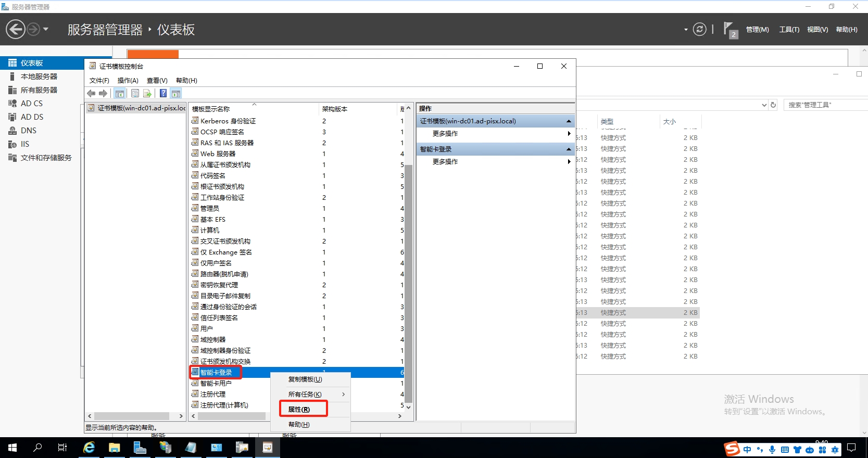The image size is (868, 458).
Task: Open Internet Explorer from the taskbar
Action: (89, 448)
